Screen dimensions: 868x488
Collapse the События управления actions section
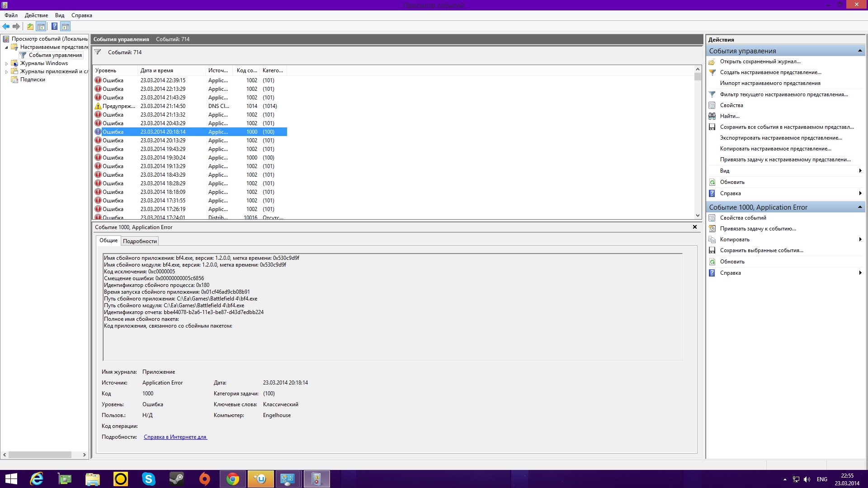[x=859, y=51]
